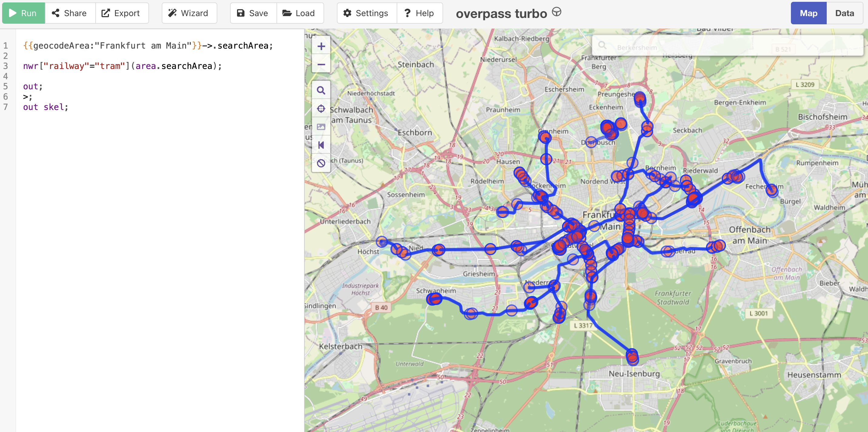
Task: Launch the query Wizard
Action: click(x=189, y=13)
